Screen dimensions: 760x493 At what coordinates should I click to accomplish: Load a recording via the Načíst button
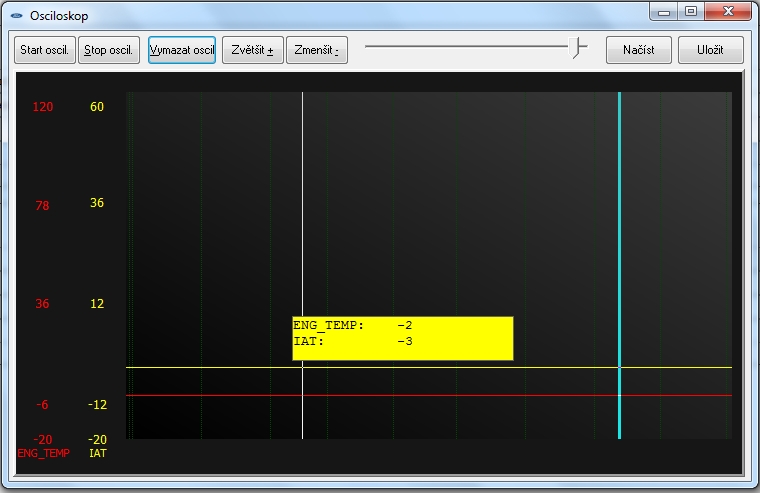[639, 50]
